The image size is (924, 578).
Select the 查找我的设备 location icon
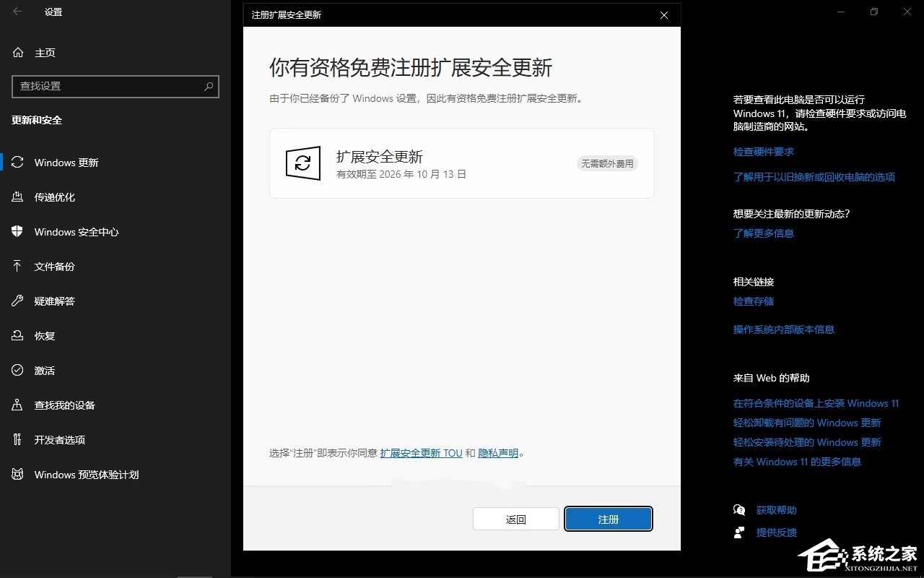[17, 405]
